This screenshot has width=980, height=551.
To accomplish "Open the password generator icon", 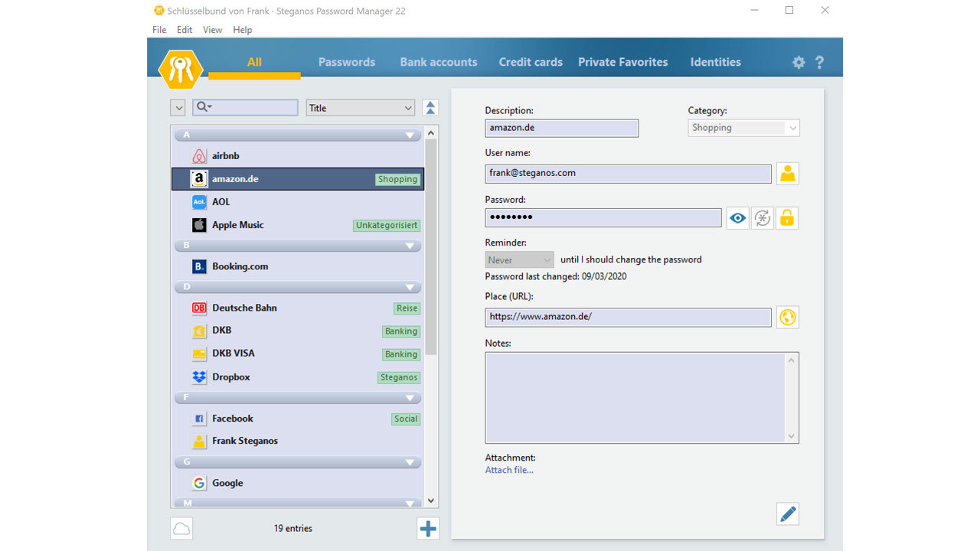I will (763, 218).
